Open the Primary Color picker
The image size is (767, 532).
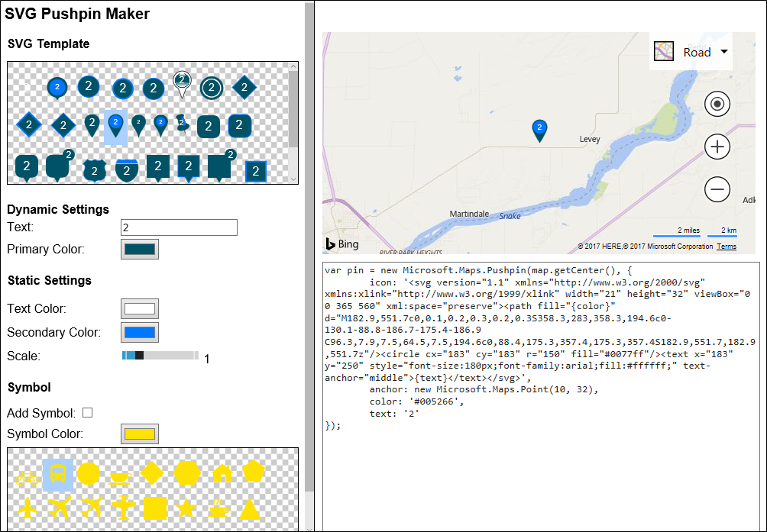[140, 249]
